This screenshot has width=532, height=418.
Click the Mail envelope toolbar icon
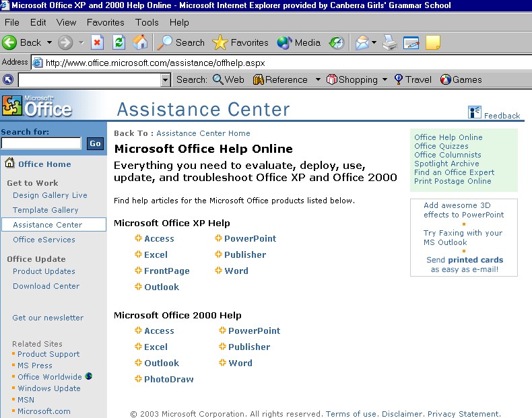tap(362, 42)
